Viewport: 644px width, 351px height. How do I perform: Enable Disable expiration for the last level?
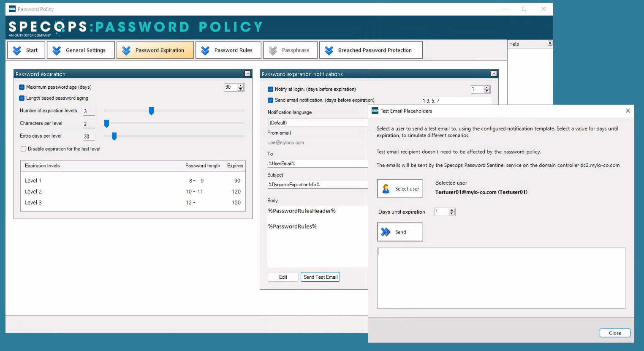click(24, 149)
